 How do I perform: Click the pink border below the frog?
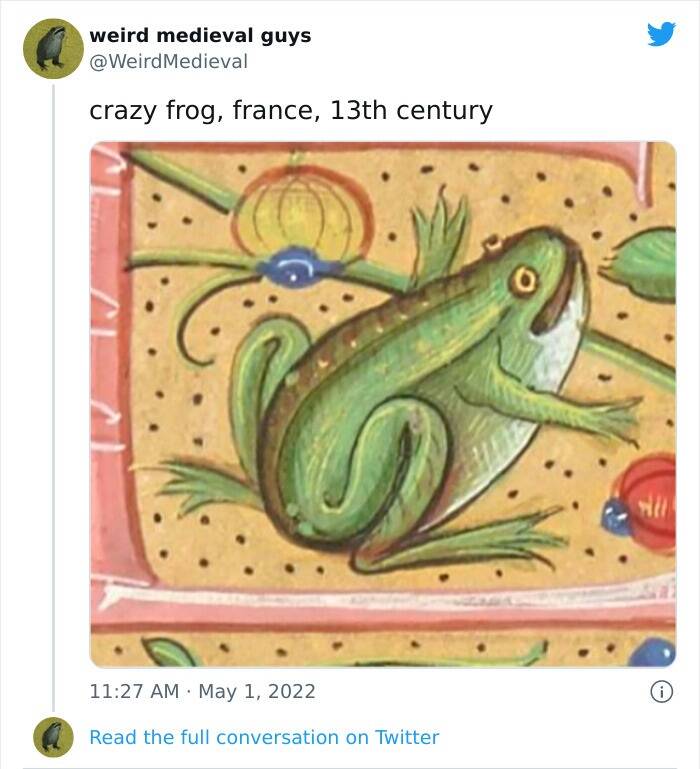tap(383, 606)
